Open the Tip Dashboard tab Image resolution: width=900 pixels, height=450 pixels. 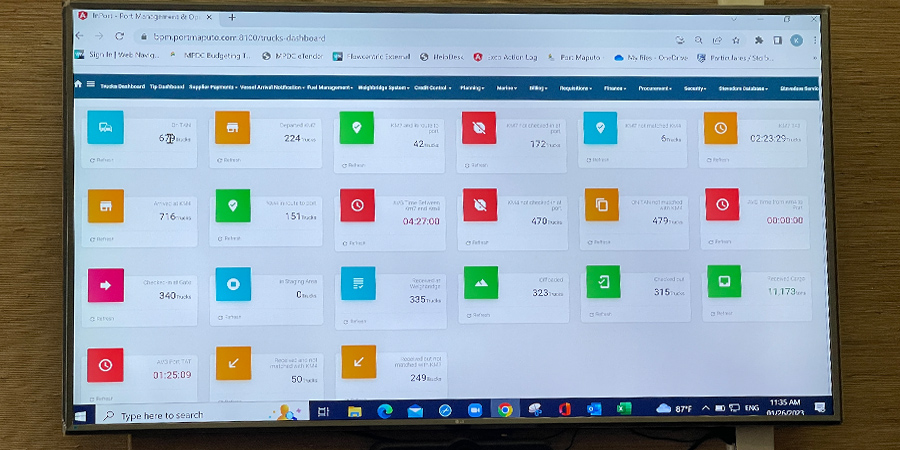click(x=167, y=87)
